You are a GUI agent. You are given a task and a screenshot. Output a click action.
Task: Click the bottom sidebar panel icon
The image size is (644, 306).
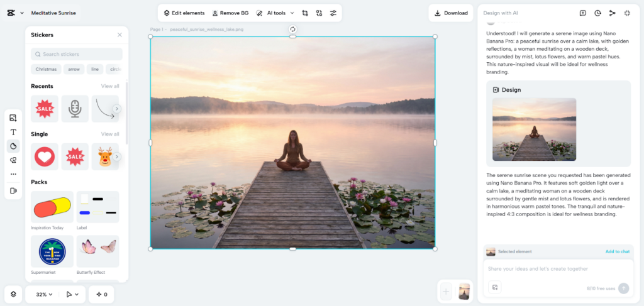[x=13, y=191]
